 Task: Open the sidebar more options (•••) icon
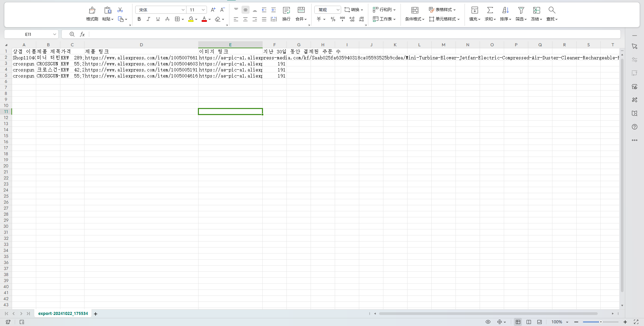(635, 140)
